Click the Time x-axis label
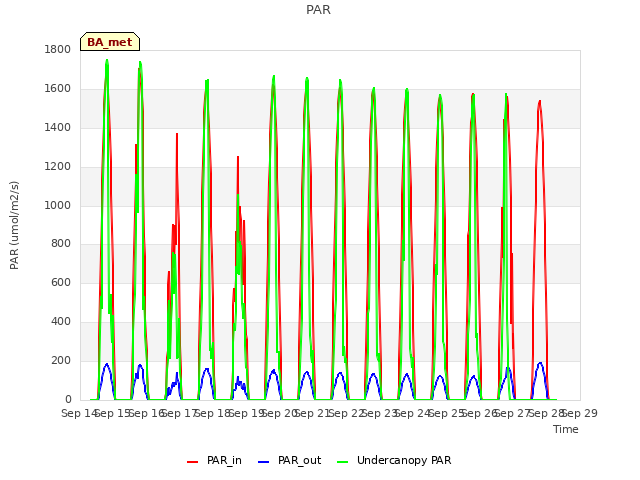The width and height of the screenshot is (640, 480). [x=565, y=429]
